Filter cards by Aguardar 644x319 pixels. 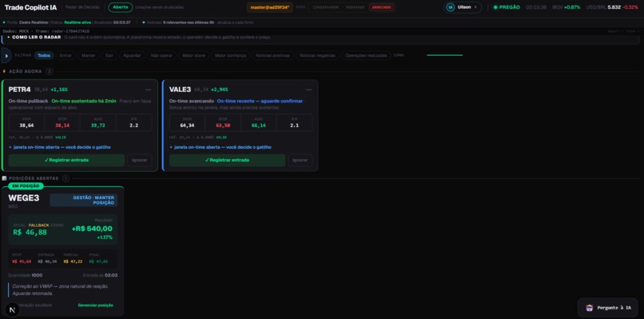click(x=133, y=55)
